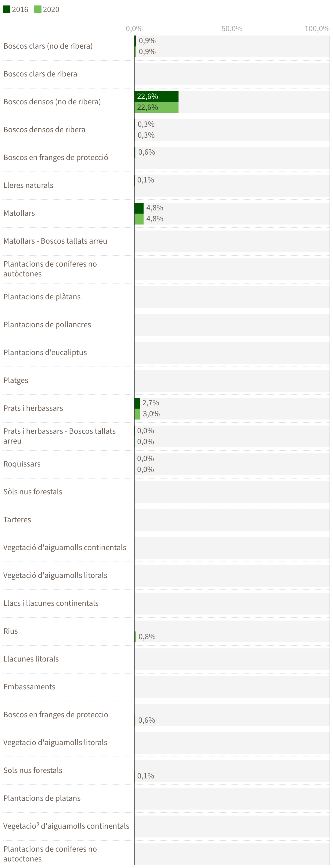
Task: Select the Llacunes litorals label
Action: 31,659
